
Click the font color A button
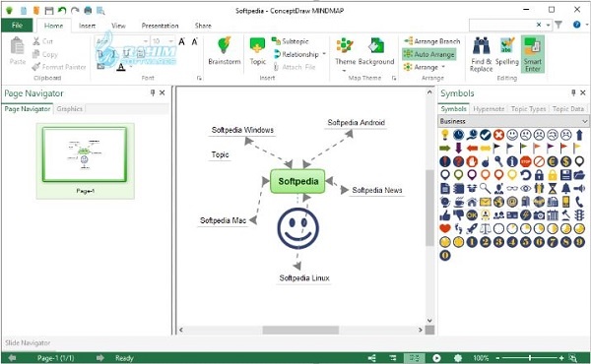[121, 67]
